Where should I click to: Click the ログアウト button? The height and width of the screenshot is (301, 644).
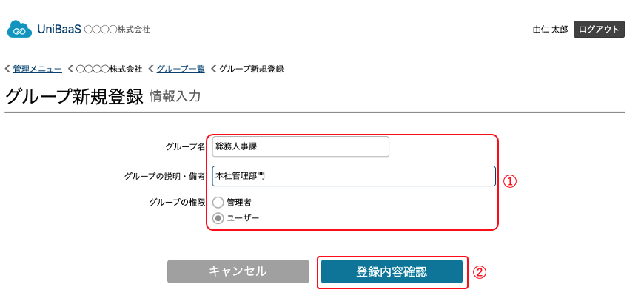[x=599, y=30]
